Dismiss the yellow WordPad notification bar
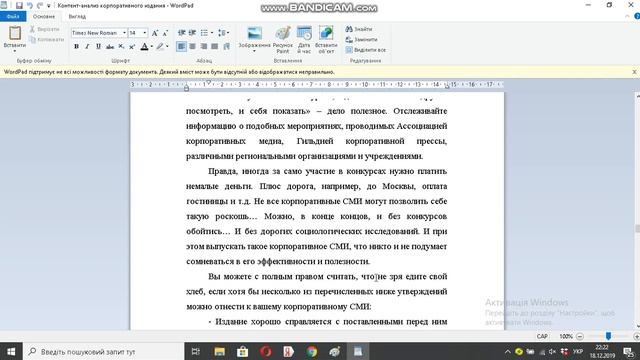The width and height of the screenshot is (640, 360). click(634, 72)
